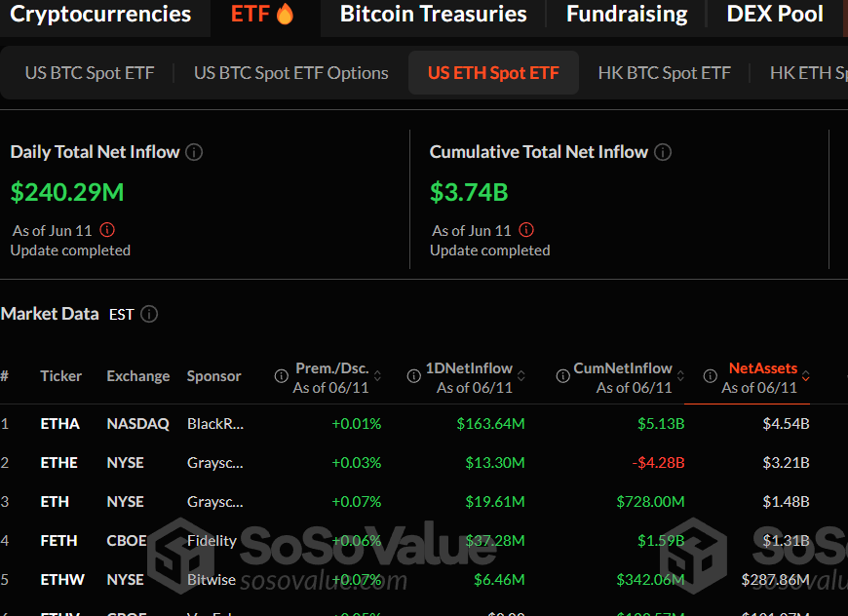Image resolution: width=848 pixels, height=616 pixels.
Task: Click the CumNetInflow column header label
Action: click(x=623, y=368)
